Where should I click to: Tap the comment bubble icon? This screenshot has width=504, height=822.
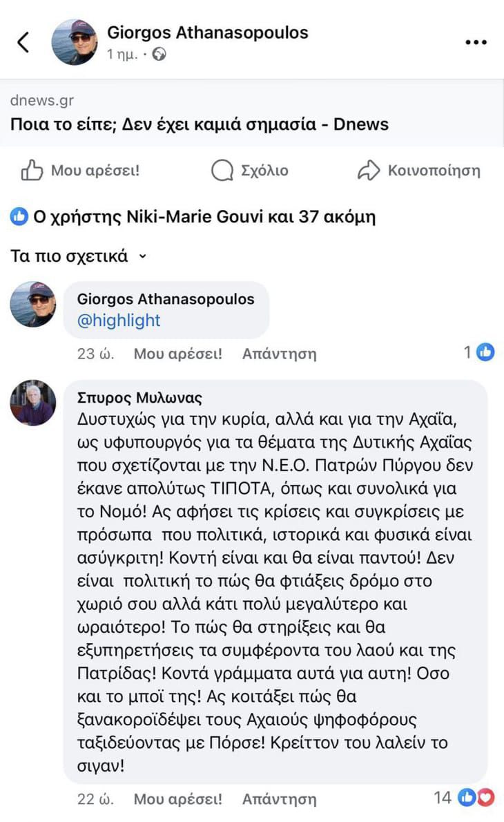click(x=222, y=171)
